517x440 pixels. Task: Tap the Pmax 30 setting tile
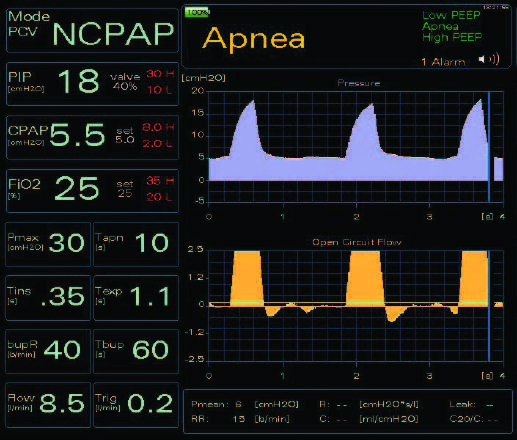pos(48,244)
